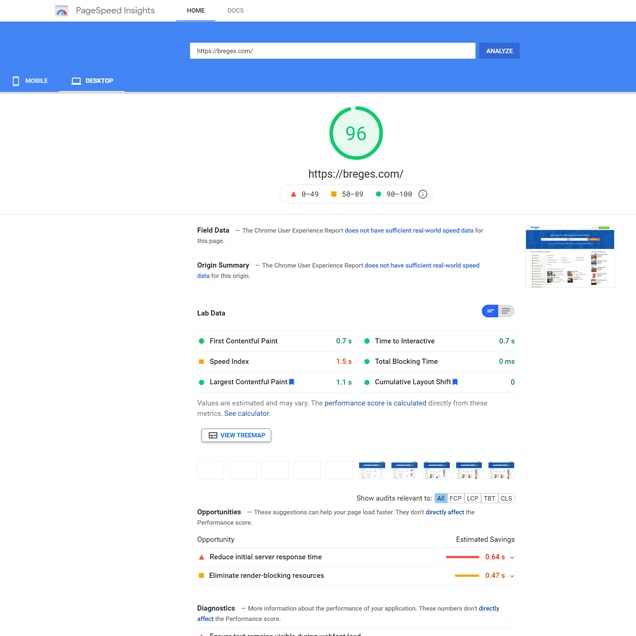Filter audits by TBT
The image size is (636, 636).
(490, 498)
